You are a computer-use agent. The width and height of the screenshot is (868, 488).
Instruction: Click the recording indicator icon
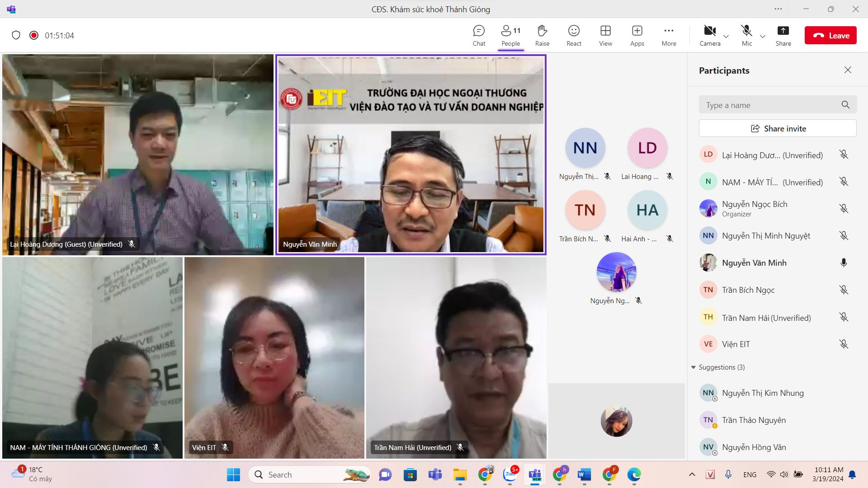(34, 35)
